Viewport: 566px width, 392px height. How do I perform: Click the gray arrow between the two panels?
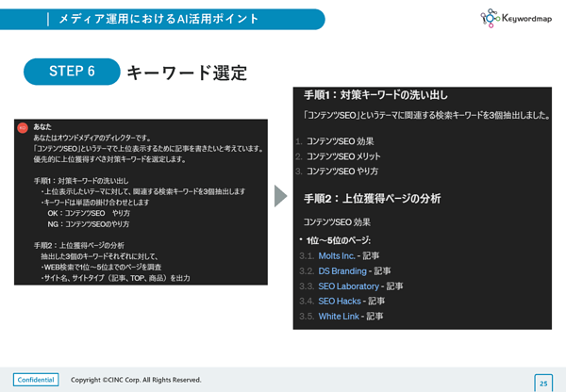280,196
